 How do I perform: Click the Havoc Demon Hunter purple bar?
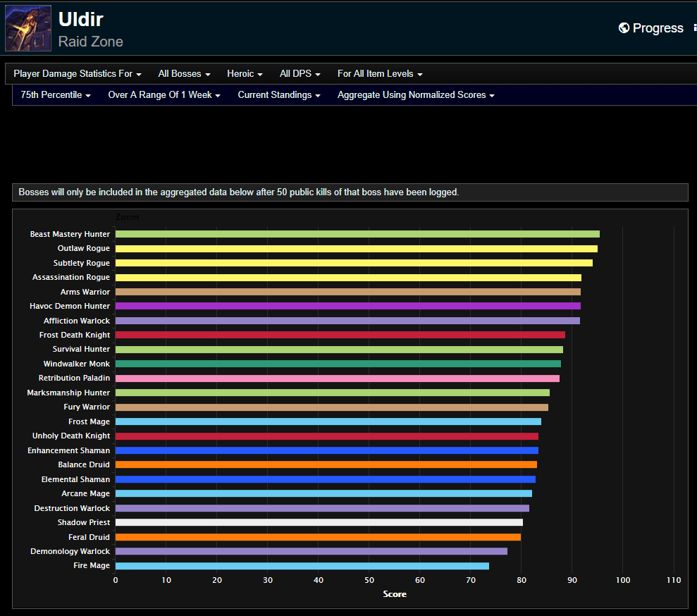tap(345, 306)
